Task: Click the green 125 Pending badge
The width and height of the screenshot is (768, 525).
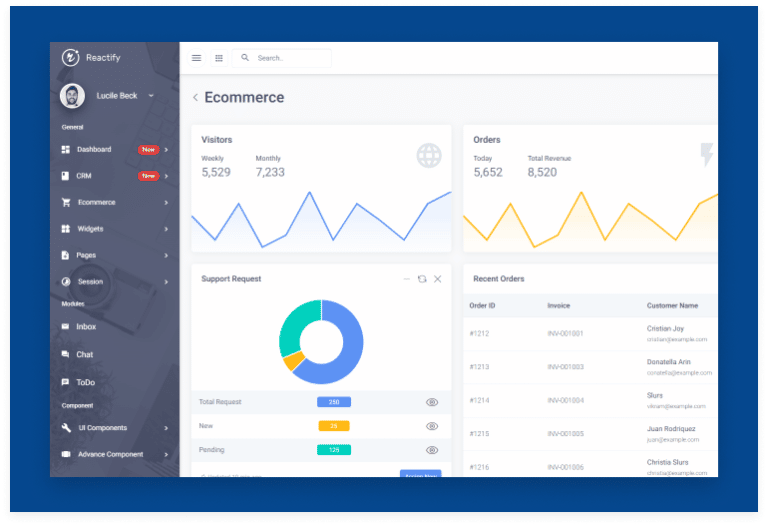Action: (x=334, y=450)
